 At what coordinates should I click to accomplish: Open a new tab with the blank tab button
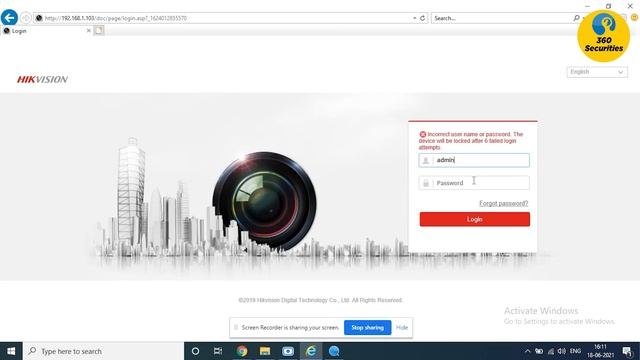pos(99,31)
